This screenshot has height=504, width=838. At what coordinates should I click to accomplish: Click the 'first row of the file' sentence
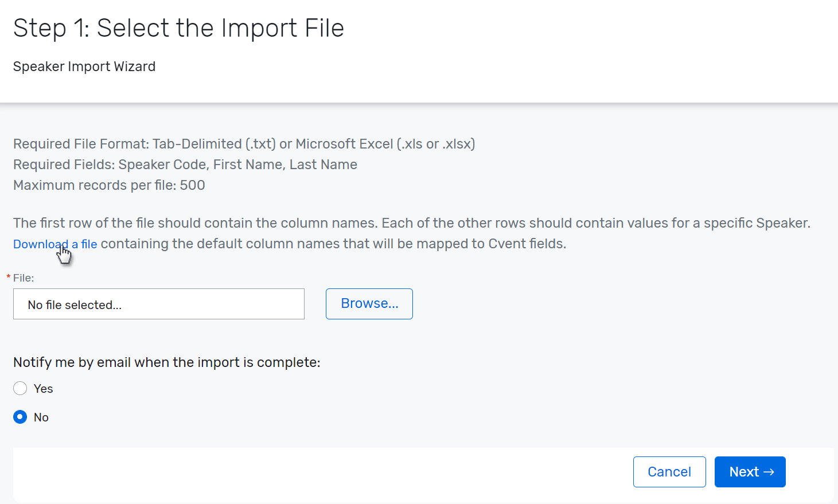coord(411,223)
